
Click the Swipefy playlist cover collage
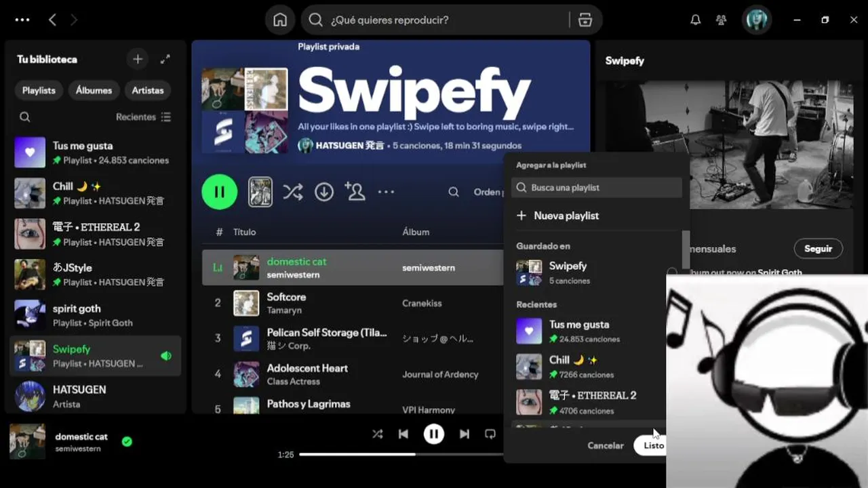coord(245,110)
